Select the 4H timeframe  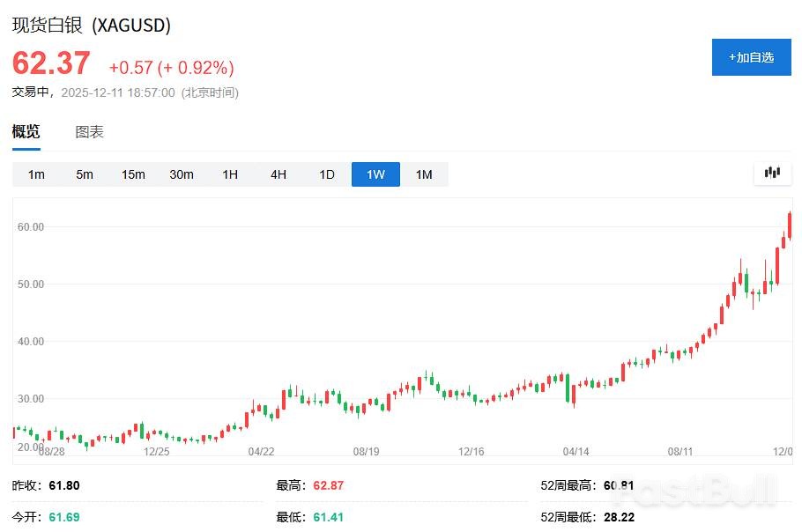278,174
